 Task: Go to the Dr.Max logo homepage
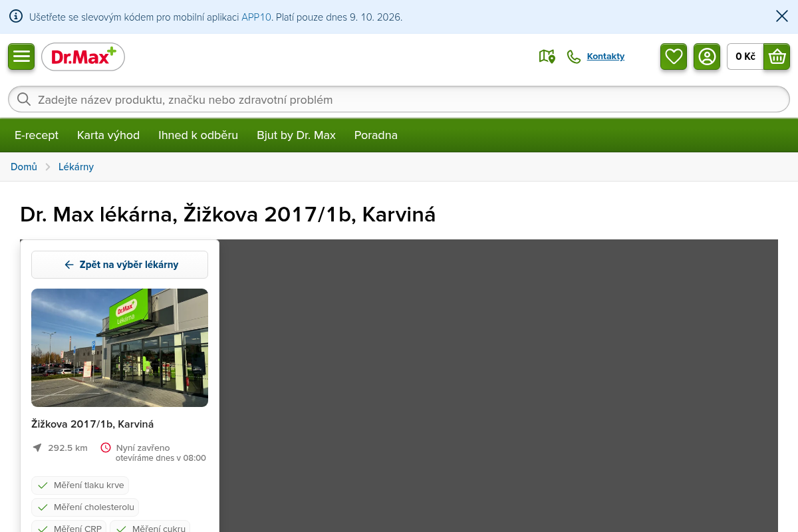click(x=83, y=57)
